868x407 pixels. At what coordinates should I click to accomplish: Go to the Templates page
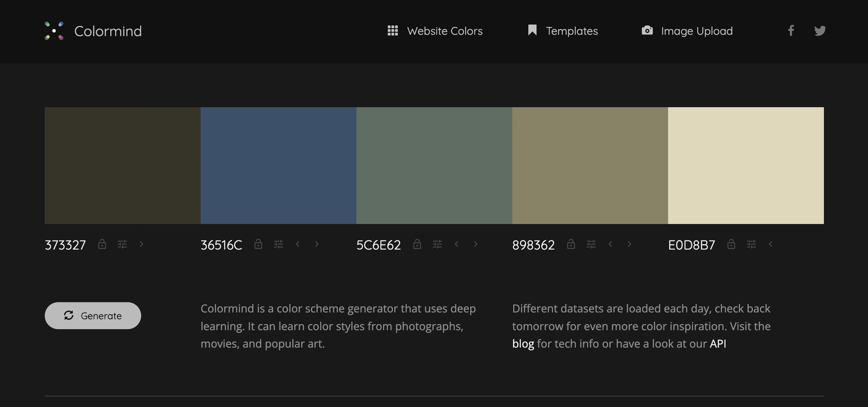(563, 31)
